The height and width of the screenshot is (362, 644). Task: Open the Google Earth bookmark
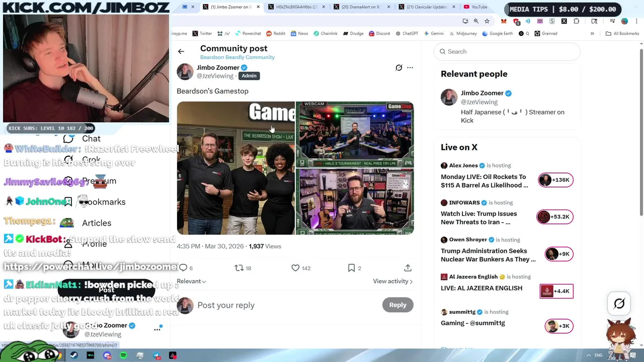(497, 34)
